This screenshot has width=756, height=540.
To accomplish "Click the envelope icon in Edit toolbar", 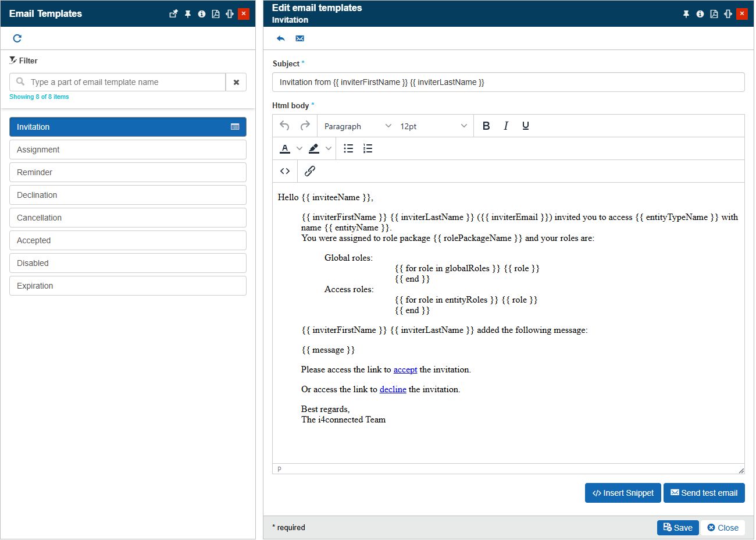I will (x=300, y=38).
